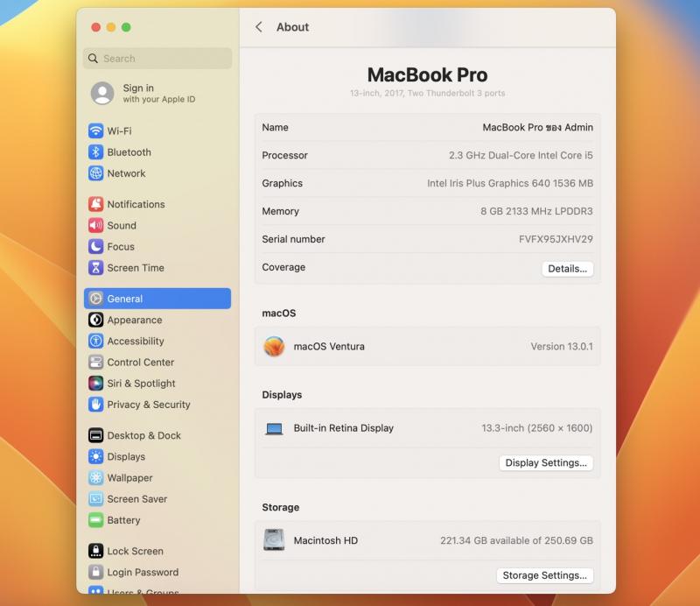The image size is (700, 606).
Task: Click the Privacy & Security hand icon
Action: point(96,405)
